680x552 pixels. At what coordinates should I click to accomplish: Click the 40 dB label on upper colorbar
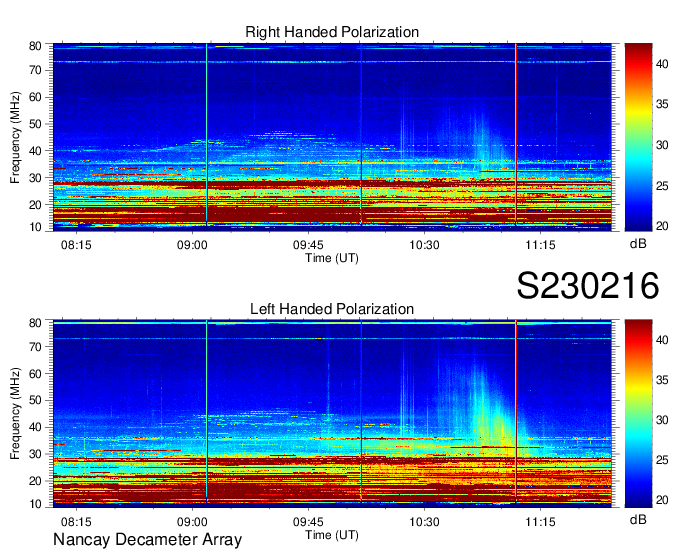tap(662, 64)
